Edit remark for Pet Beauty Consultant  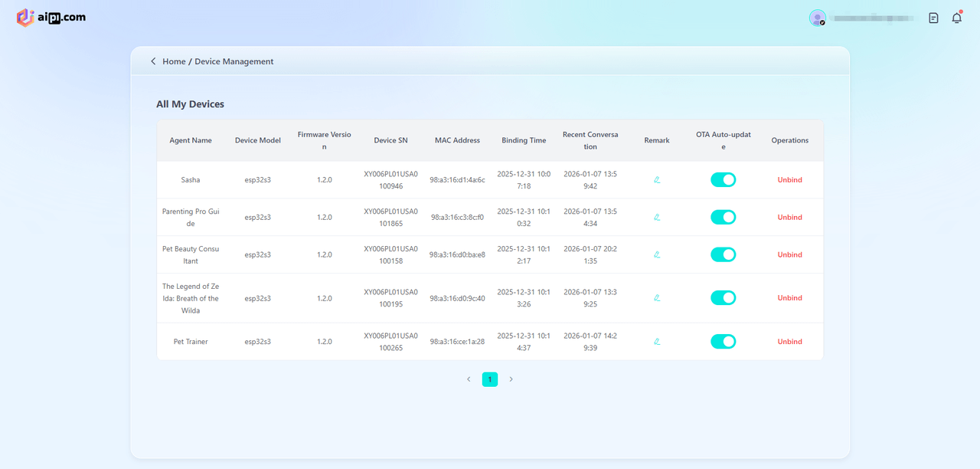click(x=657, y=255)
